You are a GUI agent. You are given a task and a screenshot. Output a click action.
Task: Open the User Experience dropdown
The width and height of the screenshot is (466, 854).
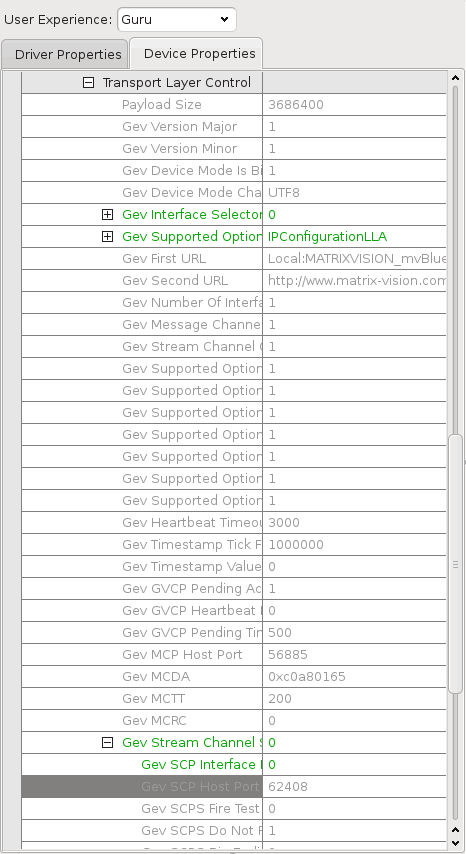tap(176, 20)
